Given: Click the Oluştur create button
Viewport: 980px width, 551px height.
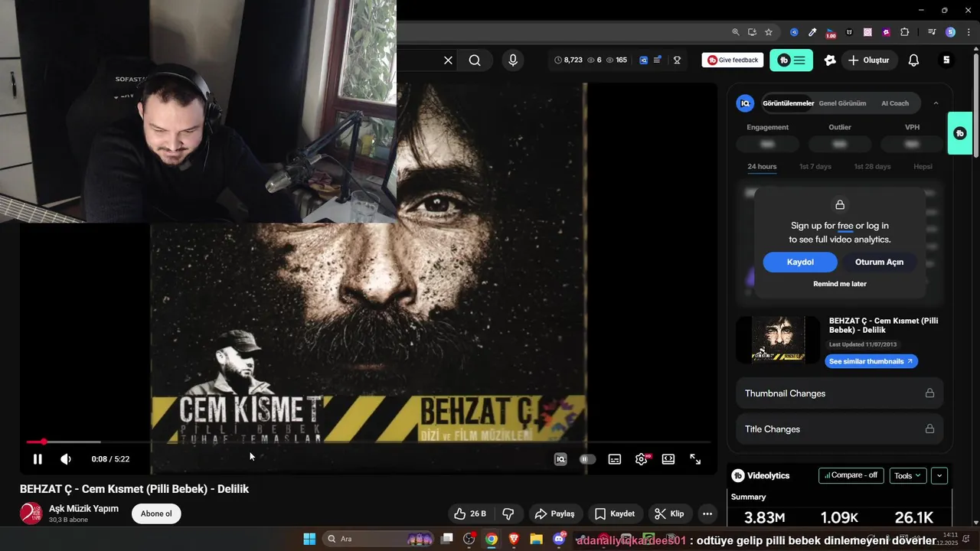Looking at the screenshot, I should [x=868, y=60].
